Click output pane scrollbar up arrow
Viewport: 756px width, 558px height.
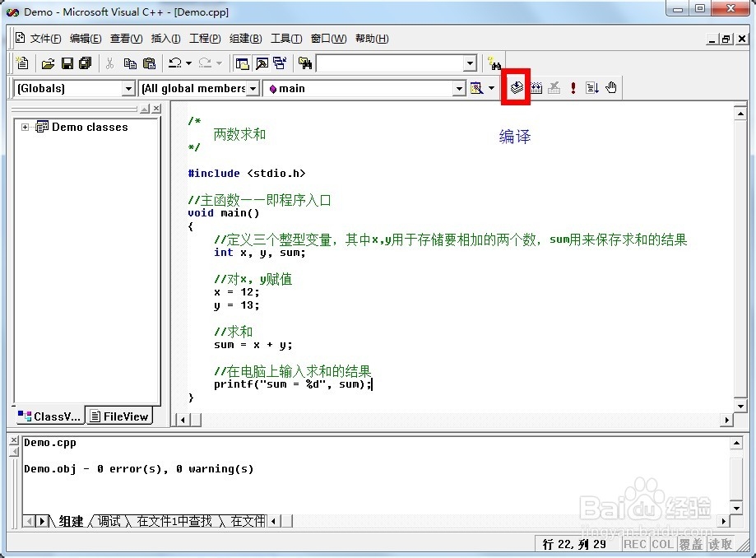(736, 443)
